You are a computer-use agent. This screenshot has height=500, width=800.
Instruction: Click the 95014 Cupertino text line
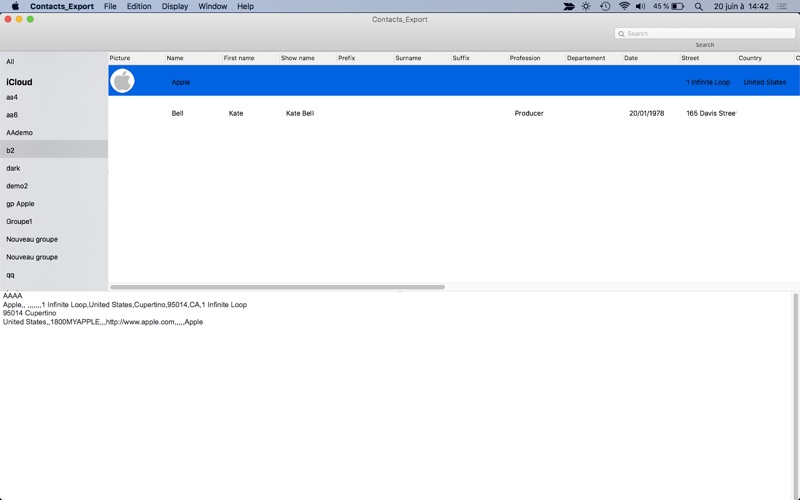pyautogui.click(x=30, y=313)
